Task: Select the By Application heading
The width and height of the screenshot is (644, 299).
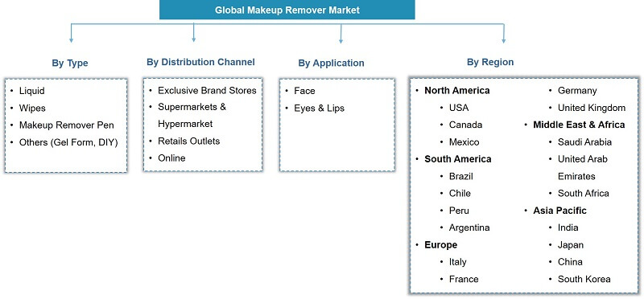Action: 331,63
